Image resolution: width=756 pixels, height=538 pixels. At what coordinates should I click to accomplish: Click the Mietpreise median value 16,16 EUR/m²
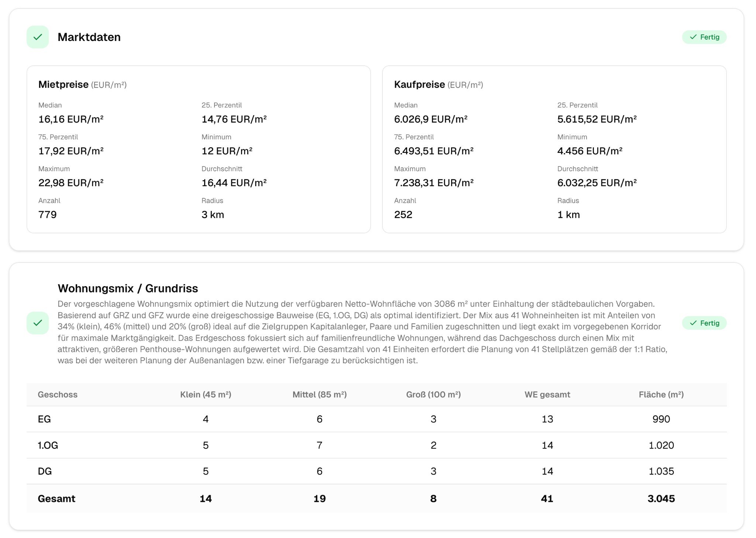tap(71, 119)
